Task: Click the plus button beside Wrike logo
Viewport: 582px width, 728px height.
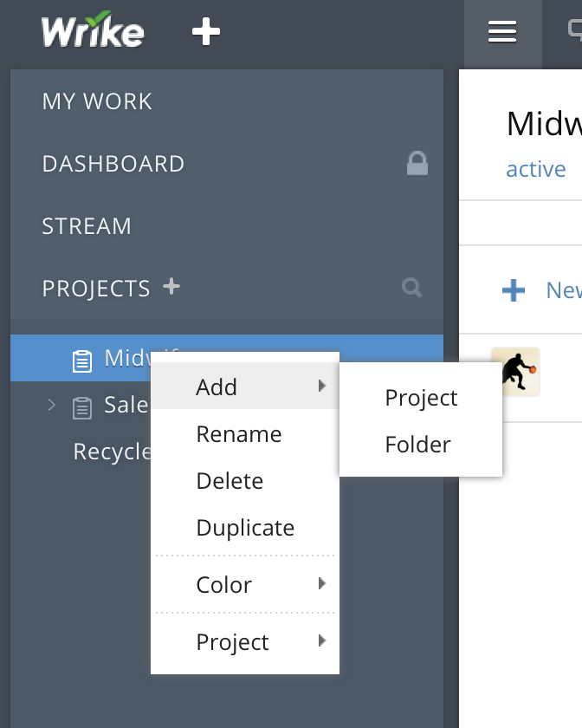Action: (206, 31)
